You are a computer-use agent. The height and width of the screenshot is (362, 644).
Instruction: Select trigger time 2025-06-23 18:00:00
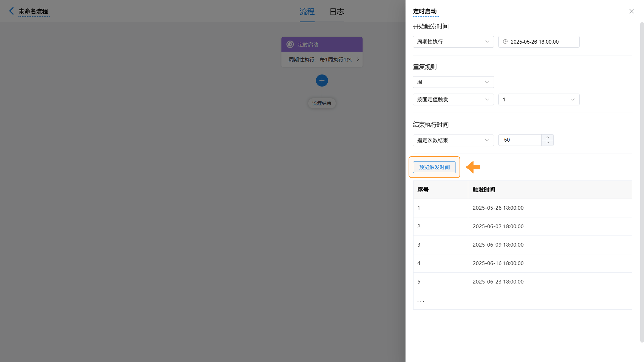pos(498,282)
